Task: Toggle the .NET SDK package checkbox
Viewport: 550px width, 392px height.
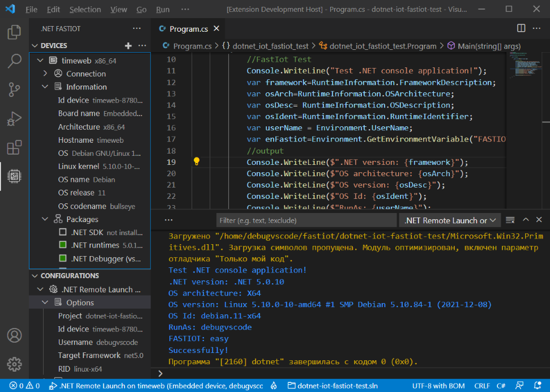Action: (63, 232)
